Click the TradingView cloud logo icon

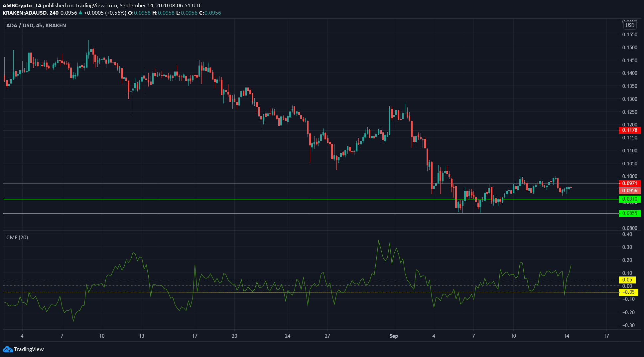(8, 349)
